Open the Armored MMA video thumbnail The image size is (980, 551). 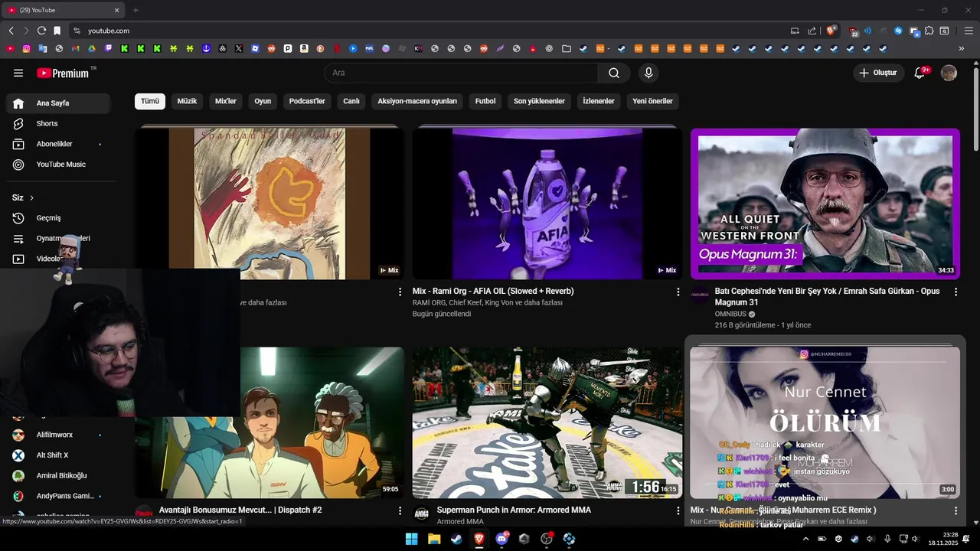point(547,422)
